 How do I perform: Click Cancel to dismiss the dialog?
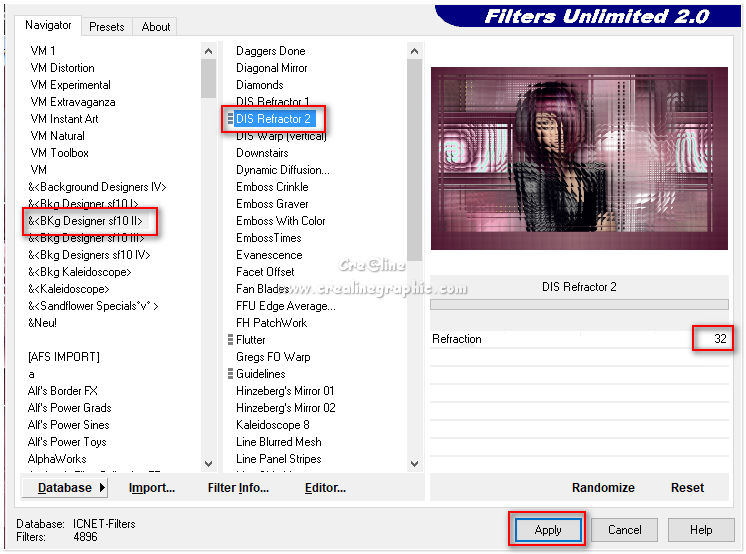click(624, 530)
